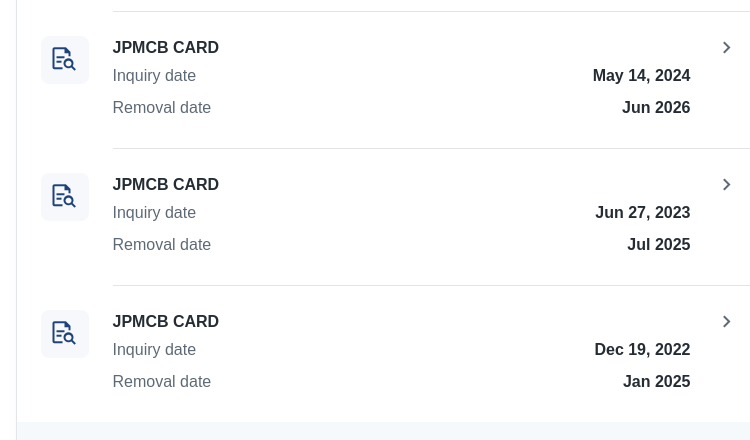Open the JPMCB CARD title removing Jun 2026

165,47
